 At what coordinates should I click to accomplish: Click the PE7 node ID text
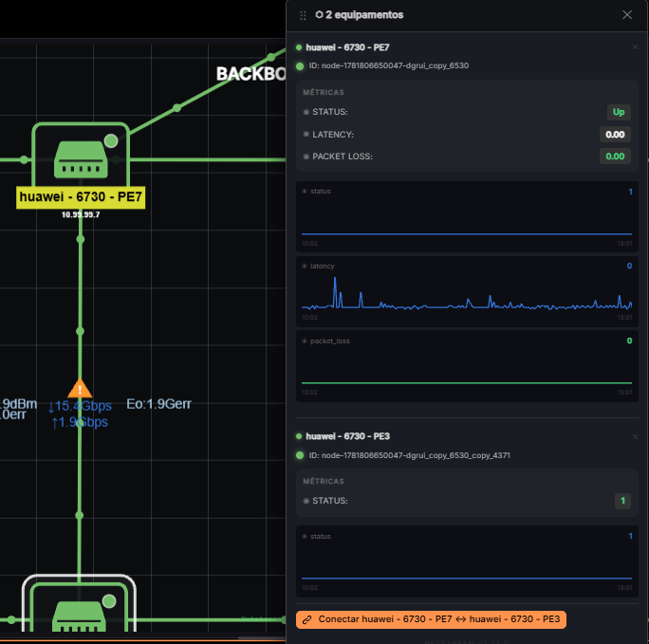coord(389,65)
